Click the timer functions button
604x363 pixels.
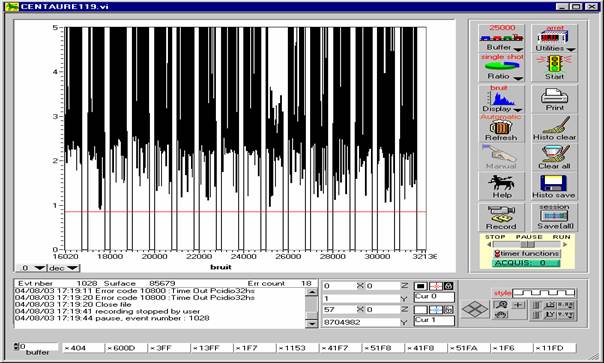click(527, 254)
